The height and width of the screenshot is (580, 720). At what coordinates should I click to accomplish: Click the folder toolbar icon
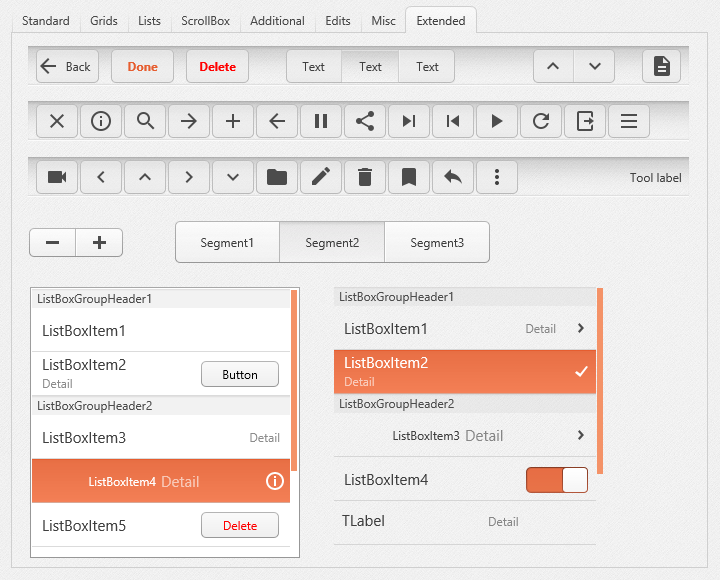coord(277,177)
